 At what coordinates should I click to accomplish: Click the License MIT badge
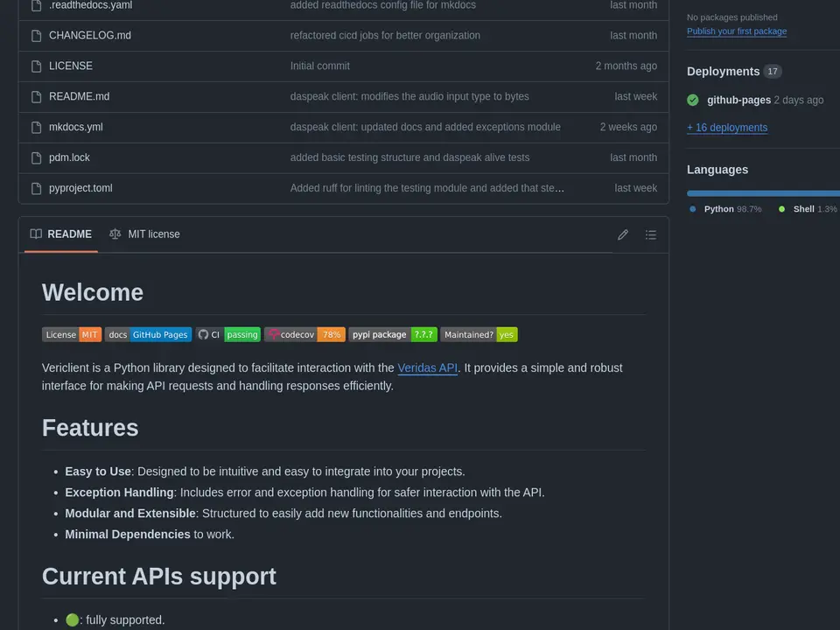coord(72,335)
